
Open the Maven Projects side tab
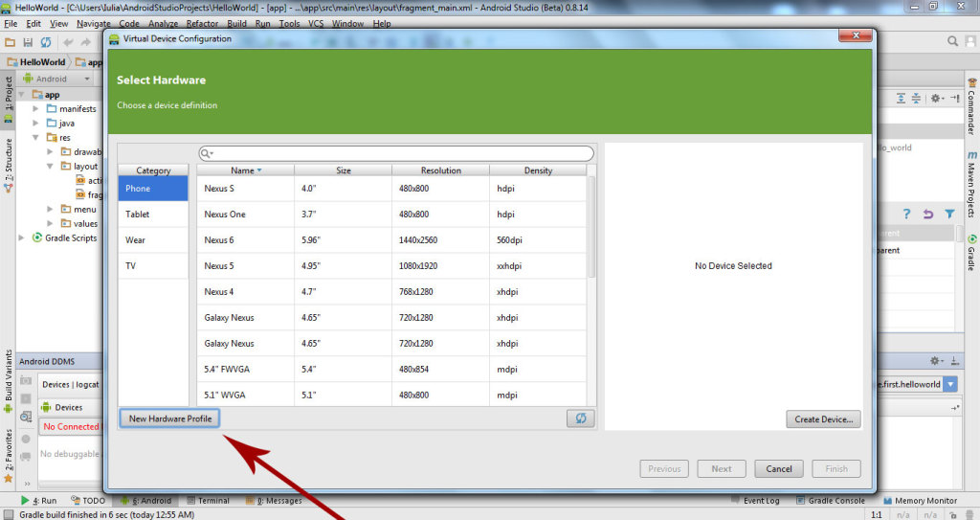coord(972,185)
